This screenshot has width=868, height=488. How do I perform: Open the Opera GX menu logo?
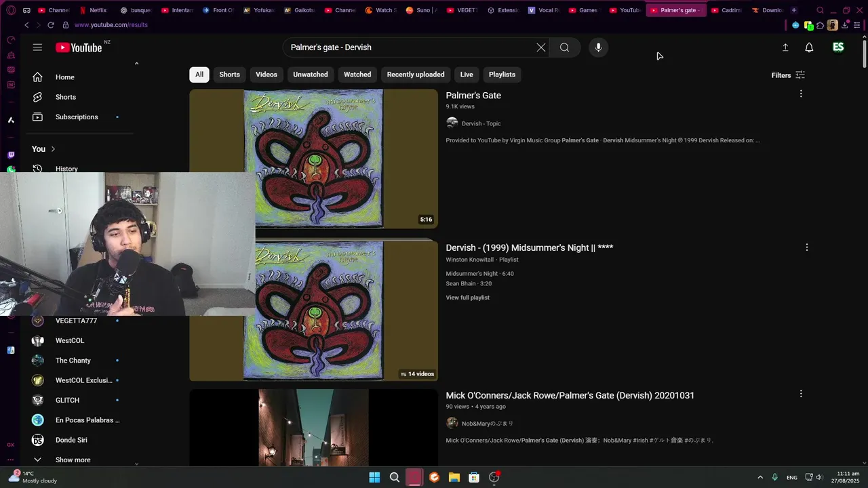[x=11, y=10]
